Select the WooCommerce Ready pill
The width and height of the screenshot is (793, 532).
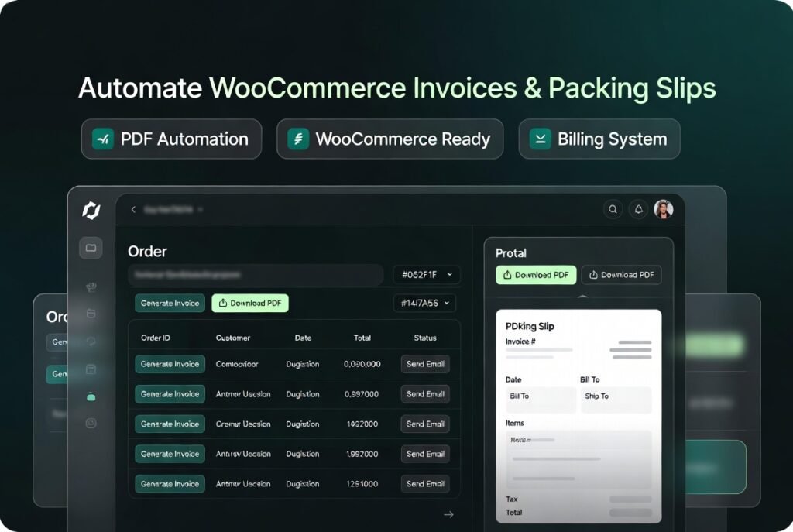(x=390, y=139)
